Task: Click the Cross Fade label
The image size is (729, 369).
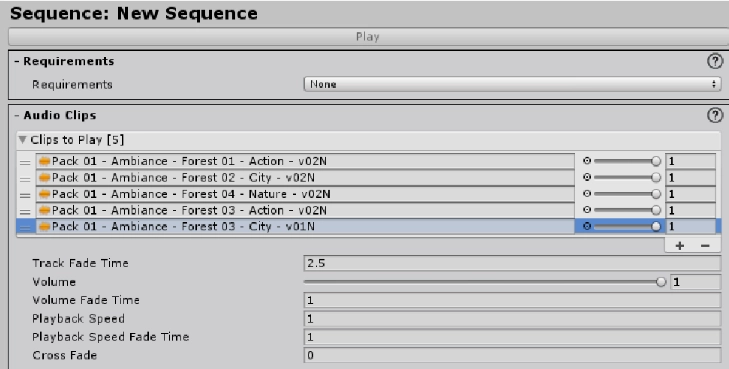Action: click(65, 356)
